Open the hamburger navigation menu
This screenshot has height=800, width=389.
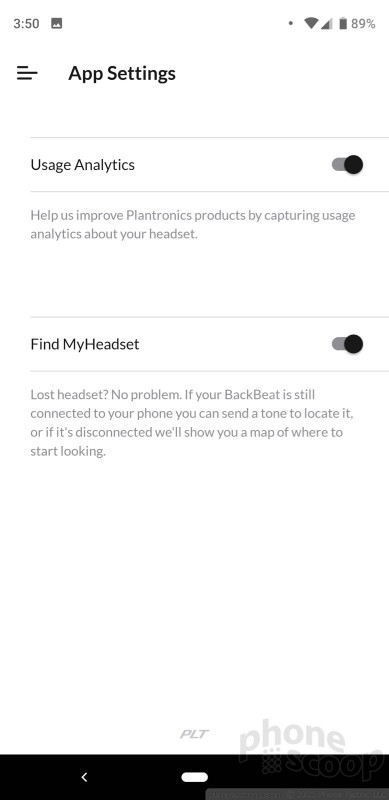pos(27,73)
